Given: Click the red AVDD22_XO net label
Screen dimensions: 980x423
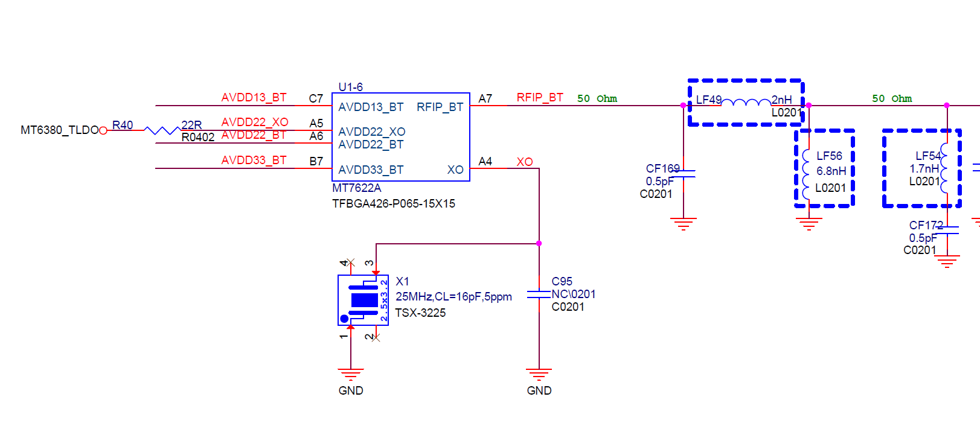Looking at the screenshot, I should point(255,122).
